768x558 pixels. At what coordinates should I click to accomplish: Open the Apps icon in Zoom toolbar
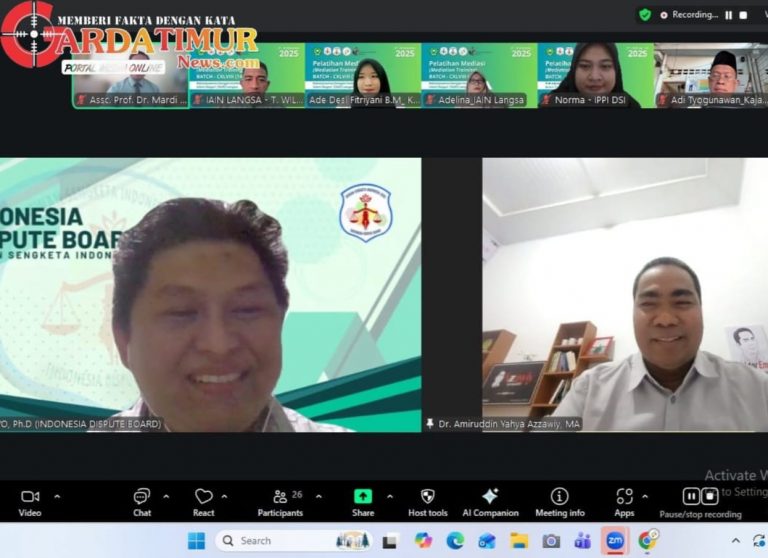pos(624,497)
